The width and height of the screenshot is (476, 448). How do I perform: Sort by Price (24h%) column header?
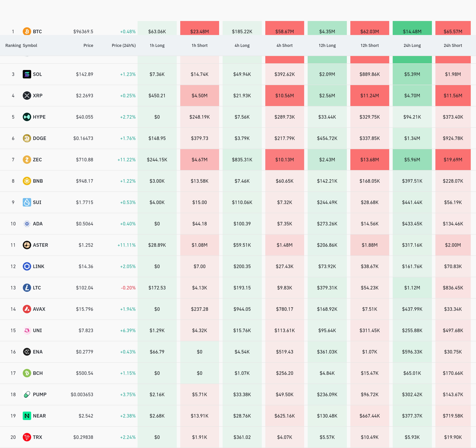[124, 45]
